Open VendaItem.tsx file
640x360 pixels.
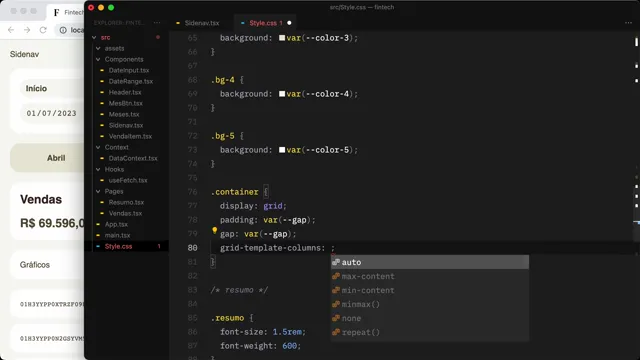point(130,136)
